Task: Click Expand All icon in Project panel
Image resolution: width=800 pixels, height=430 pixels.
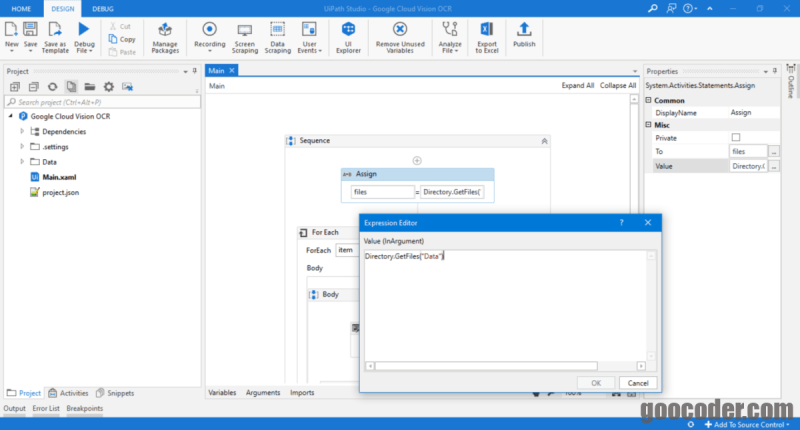Action: 15,87
